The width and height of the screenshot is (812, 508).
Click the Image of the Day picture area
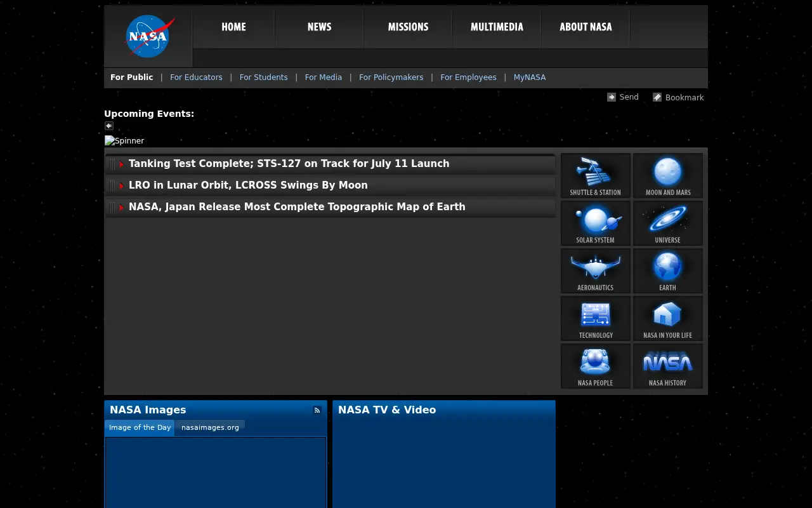pos(216,472)
